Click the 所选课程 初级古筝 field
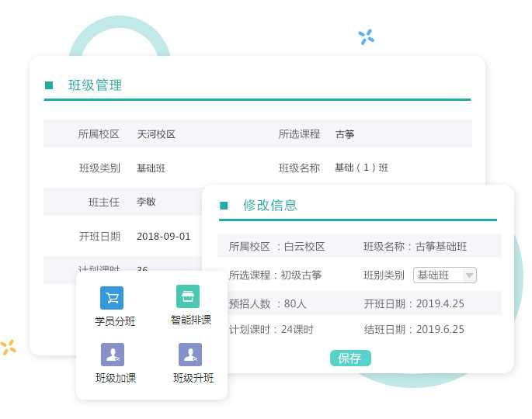This screenshot has width=532, height=419. coord(275,275)
